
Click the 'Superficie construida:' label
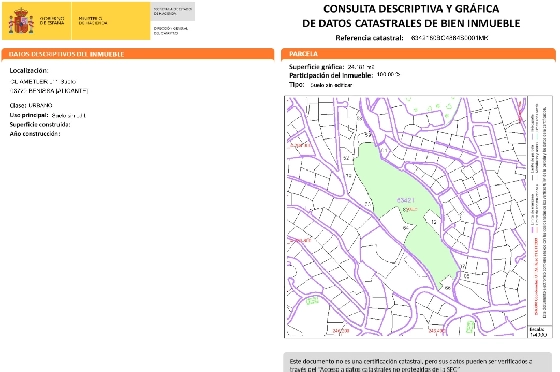point(40,125)
